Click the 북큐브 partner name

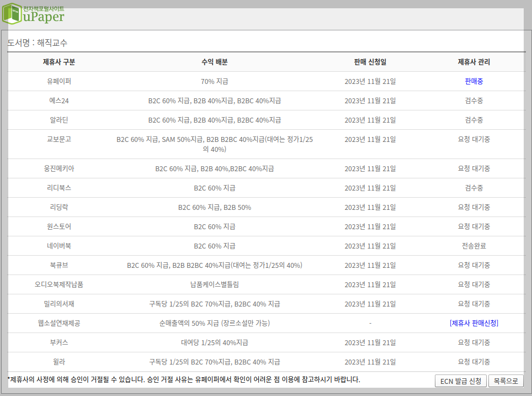[58, 265]
